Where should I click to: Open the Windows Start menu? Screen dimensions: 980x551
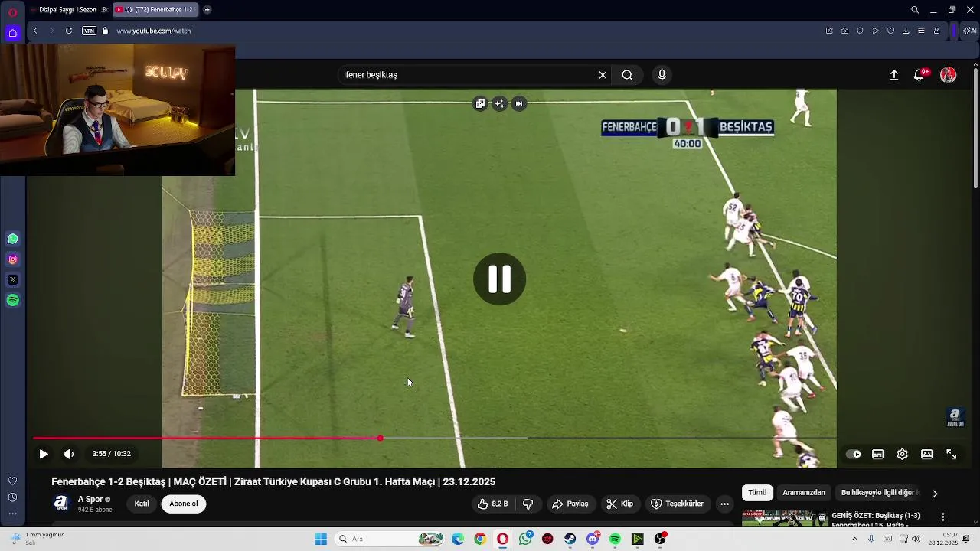[x=321, y=540]
